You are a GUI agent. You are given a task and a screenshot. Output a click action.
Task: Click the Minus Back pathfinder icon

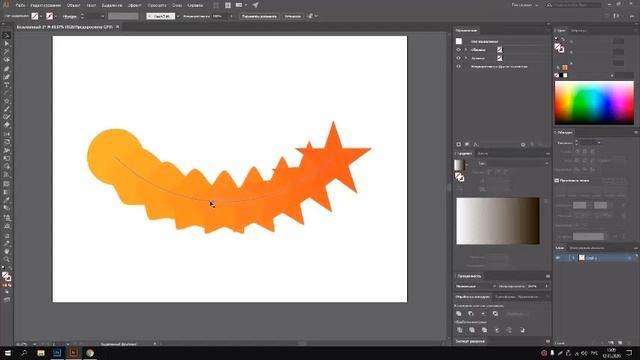(522, 330)
